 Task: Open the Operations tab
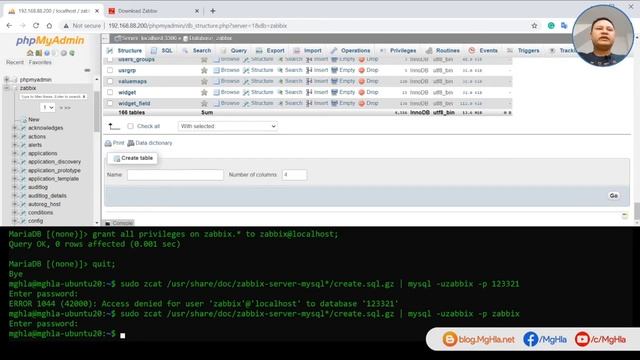click(x=351, y=51)
